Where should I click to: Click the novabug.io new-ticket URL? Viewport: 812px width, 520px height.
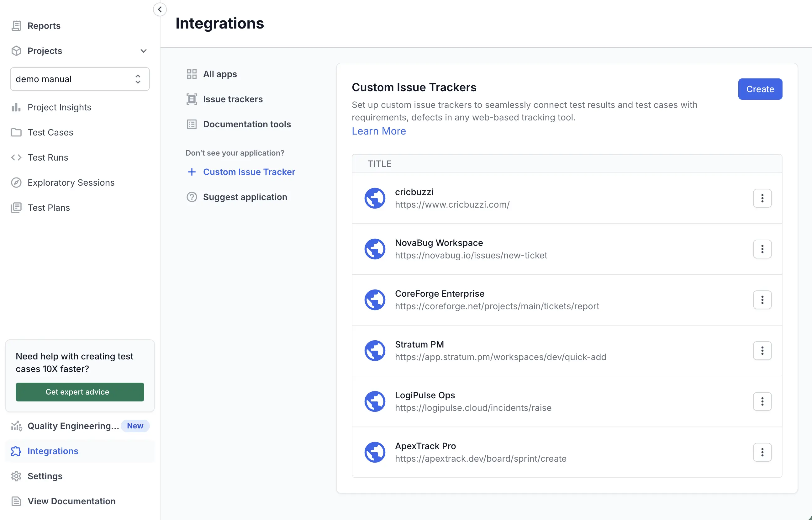click(471, 255)
